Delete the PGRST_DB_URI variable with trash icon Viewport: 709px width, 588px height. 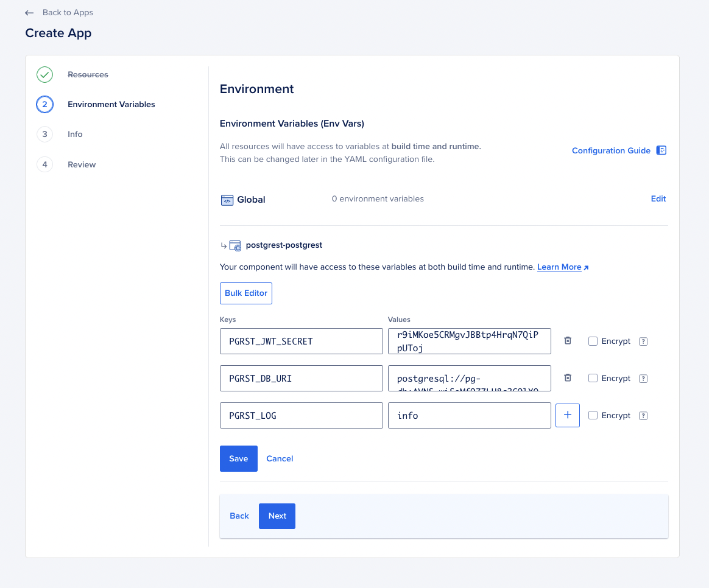(x=568, y=378)
